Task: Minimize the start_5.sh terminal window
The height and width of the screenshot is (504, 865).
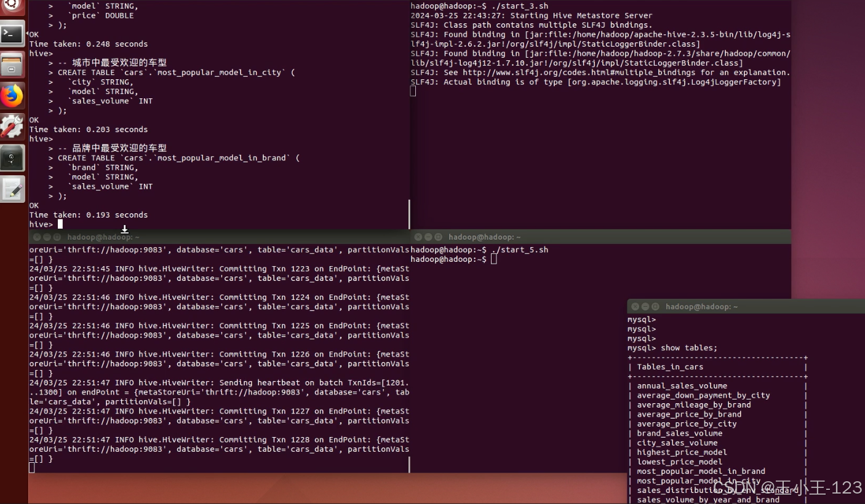Action: (428, 237)
